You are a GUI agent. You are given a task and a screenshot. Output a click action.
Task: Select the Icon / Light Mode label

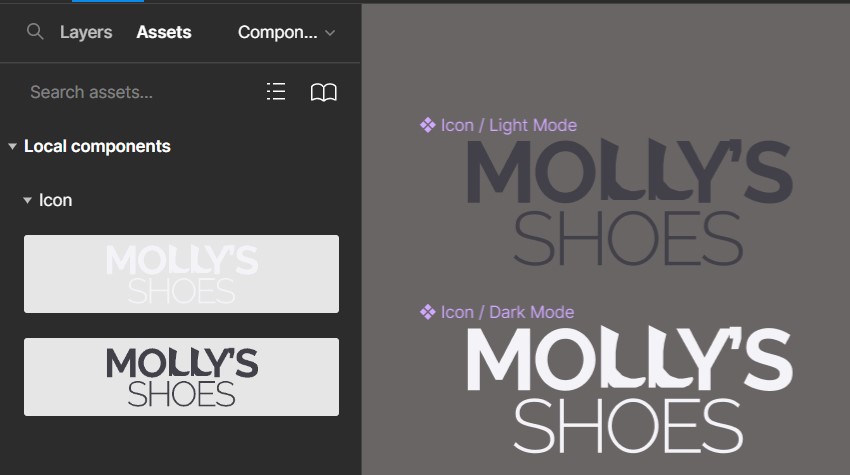tap(508, 126)
